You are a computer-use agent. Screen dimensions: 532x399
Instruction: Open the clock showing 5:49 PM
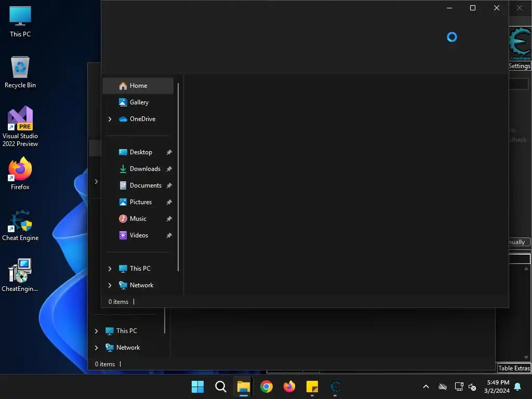click(x=497, y=387)
